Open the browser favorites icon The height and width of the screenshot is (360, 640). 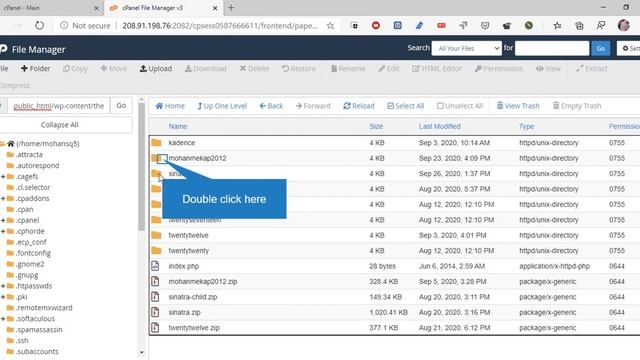[557, 25]
